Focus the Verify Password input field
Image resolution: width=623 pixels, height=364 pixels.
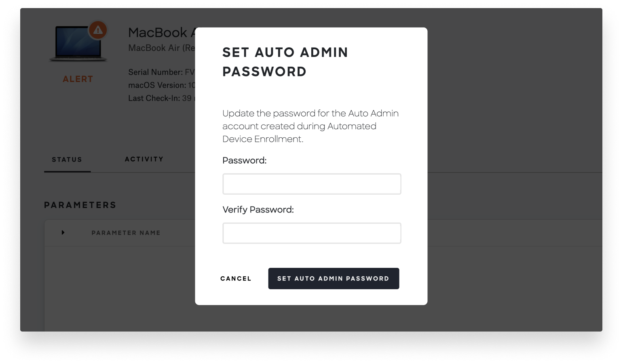tap(311, 233)
